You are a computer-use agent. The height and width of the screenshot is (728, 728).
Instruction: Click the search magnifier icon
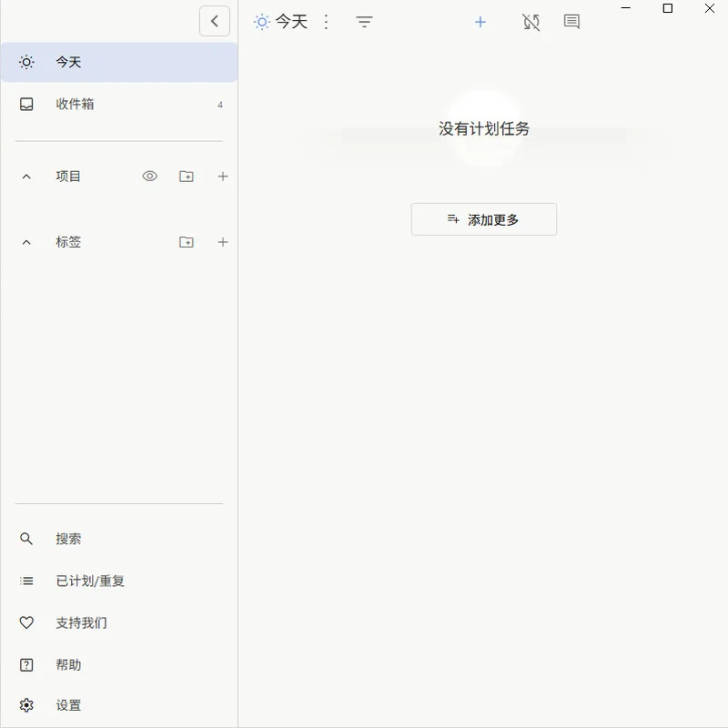tap(26, 539)
